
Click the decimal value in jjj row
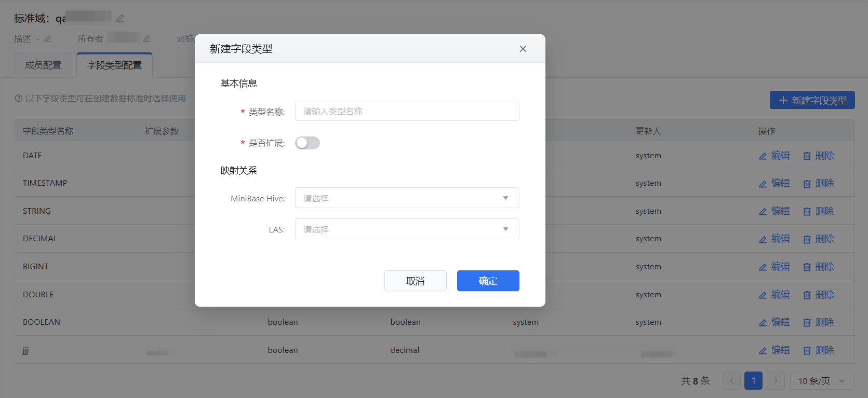pos(405,350)
